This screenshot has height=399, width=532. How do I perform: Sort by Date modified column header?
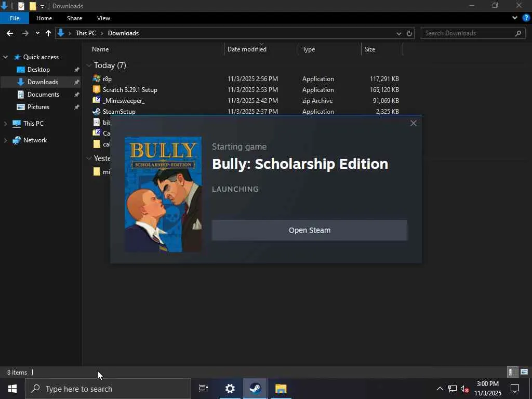click(x=247, y=49)
